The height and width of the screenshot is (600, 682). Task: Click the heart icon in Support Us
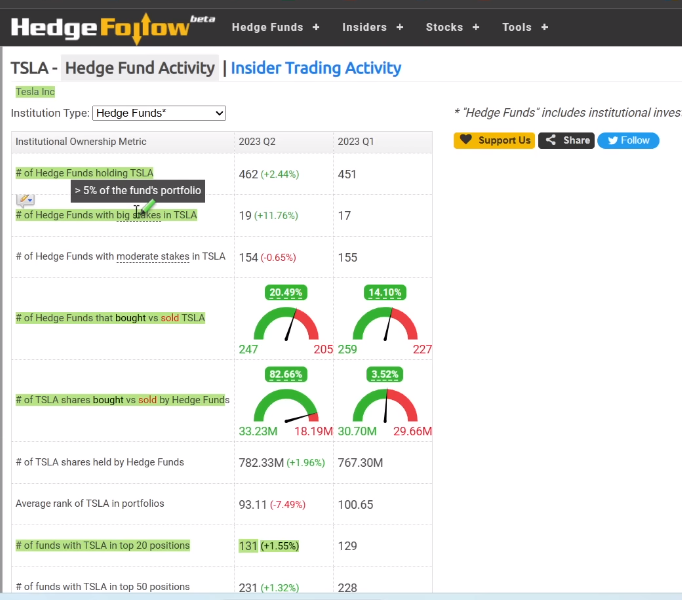click(x=466, y=140)
